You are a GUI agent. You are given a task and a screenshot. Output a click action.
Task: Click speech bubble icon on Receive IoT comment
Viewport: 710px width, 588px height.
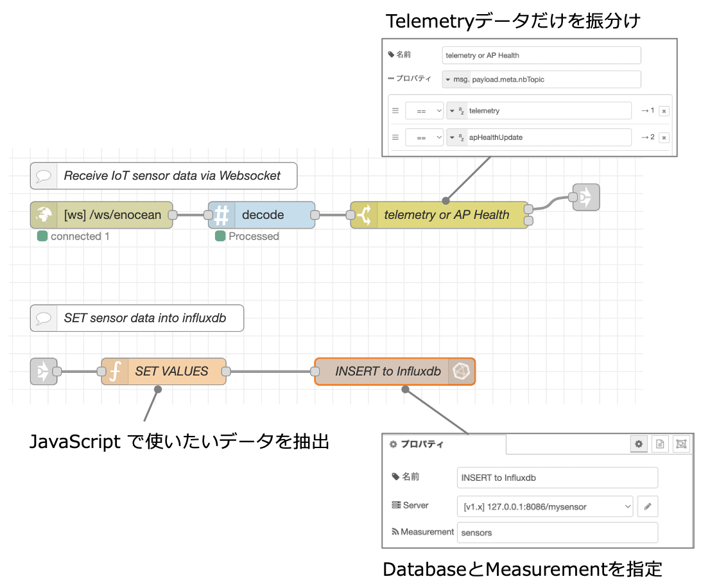click(44, 176)
